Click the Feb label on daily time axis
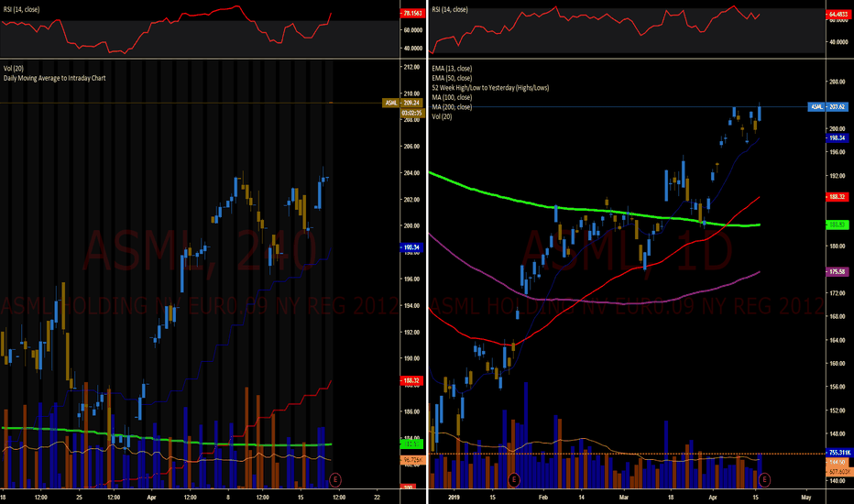 [542, 497]
